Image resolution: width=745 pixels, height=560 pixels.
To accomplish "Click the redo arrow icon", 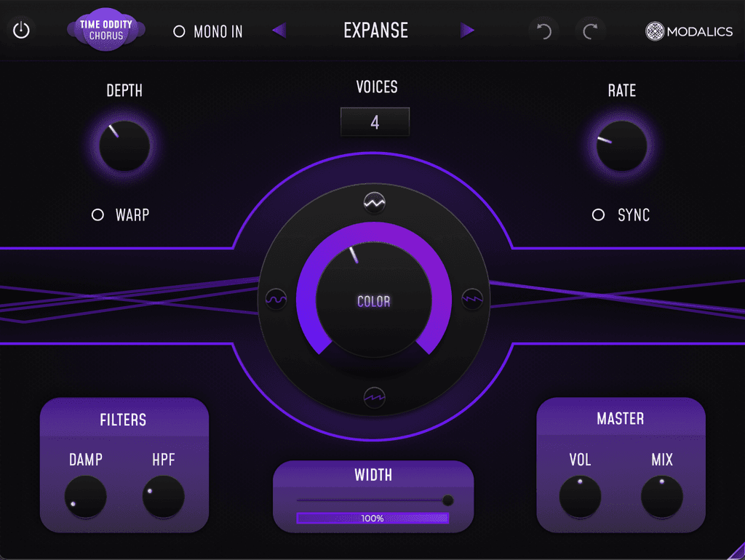I will pos(591,31).
